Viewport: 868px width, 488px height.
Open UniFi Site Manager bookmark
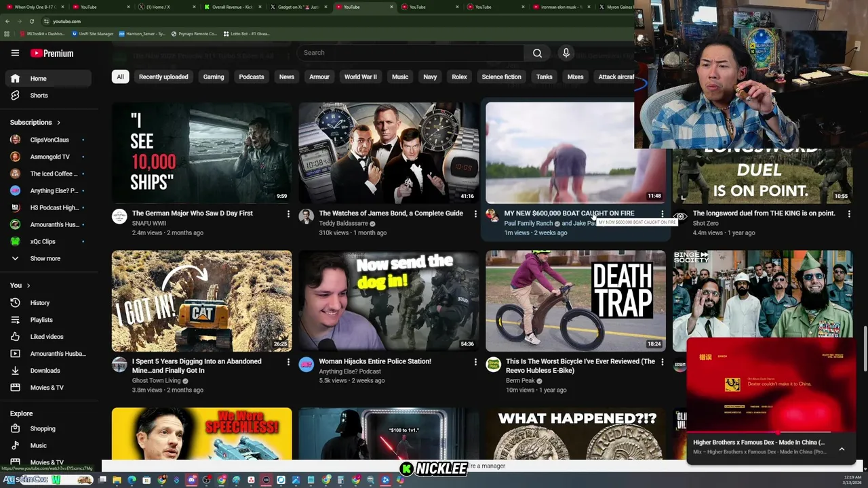coord(92,33)
